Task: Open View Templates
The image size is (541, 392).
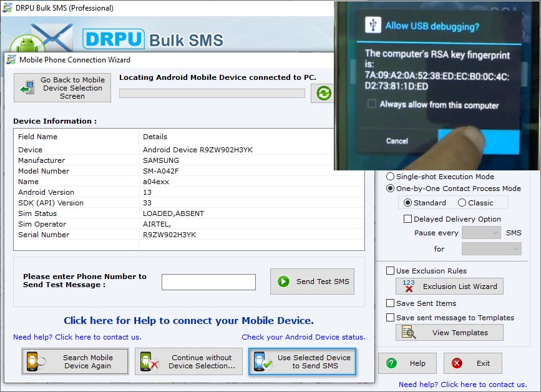Action: coord(449,332)
